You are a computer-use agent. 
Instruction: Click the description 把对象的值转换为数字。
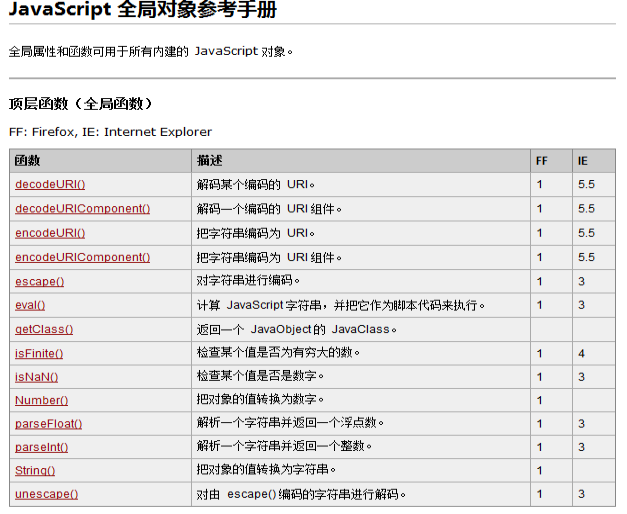[260, 399]
